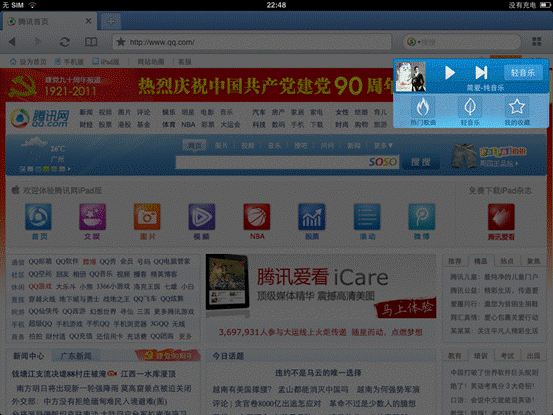Viewport: 553px width, 415px height.
Task: Select 网页 search category tab
Action: (x=194, y=145)
